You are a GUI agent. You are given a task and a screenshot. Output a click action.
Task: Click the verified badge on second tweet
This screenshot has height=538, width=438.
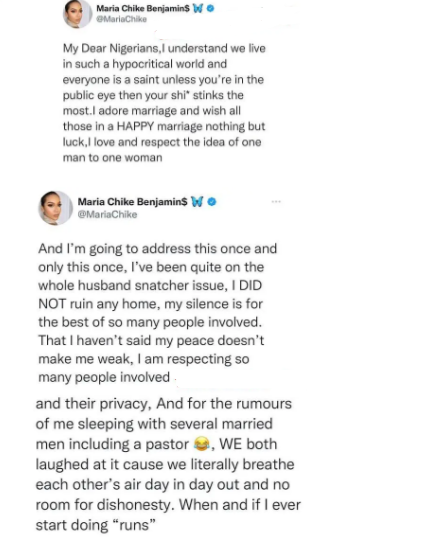click(x=212, y=202)
